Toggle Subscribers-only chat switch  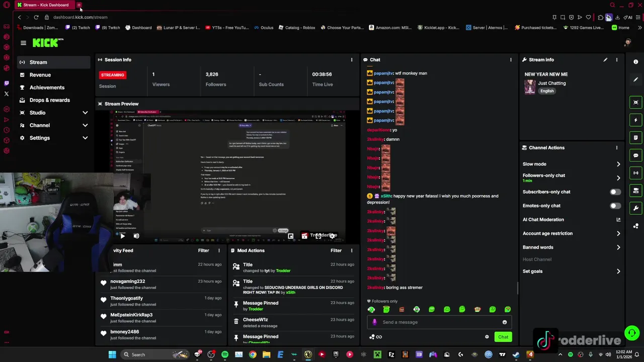(615, 192)
